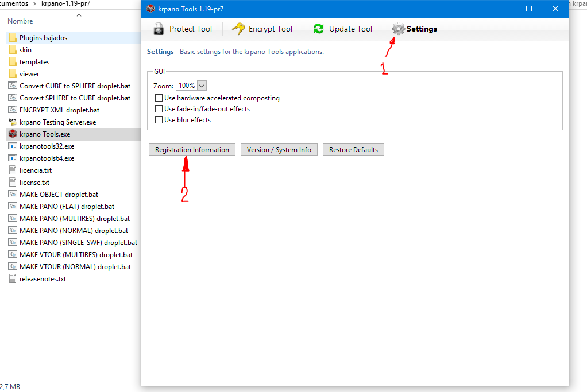Enable hardware accelerated composting
Viewport: 587px width, 392px height.
(159, 98)
